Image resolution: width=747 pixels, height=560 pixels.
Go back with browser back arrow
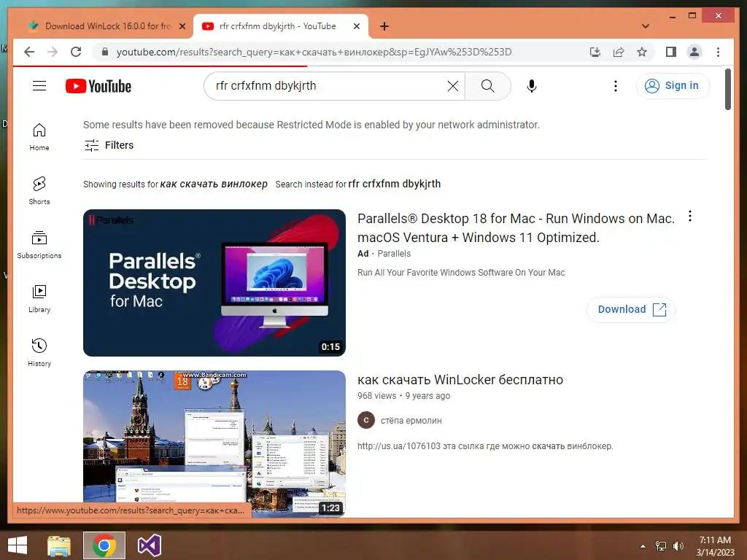click(29, 52)
